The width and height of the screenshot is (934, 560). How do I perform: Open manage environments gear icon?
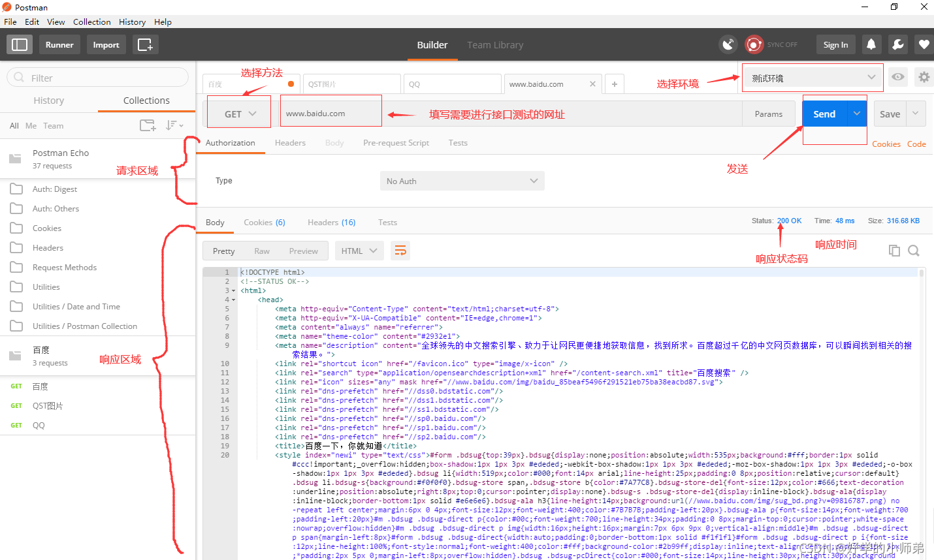[924, 77]
